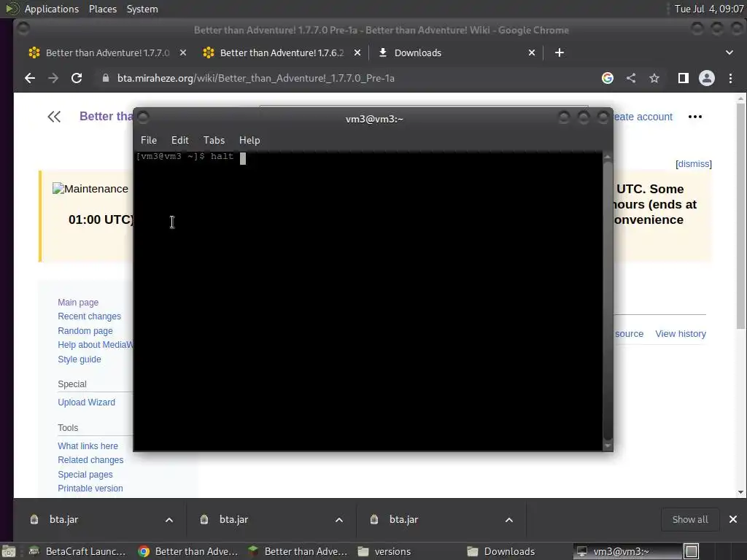Screen dimensions: 747x560
Task: Open the first bta.jar downloaded file
Action: point(64,519)
